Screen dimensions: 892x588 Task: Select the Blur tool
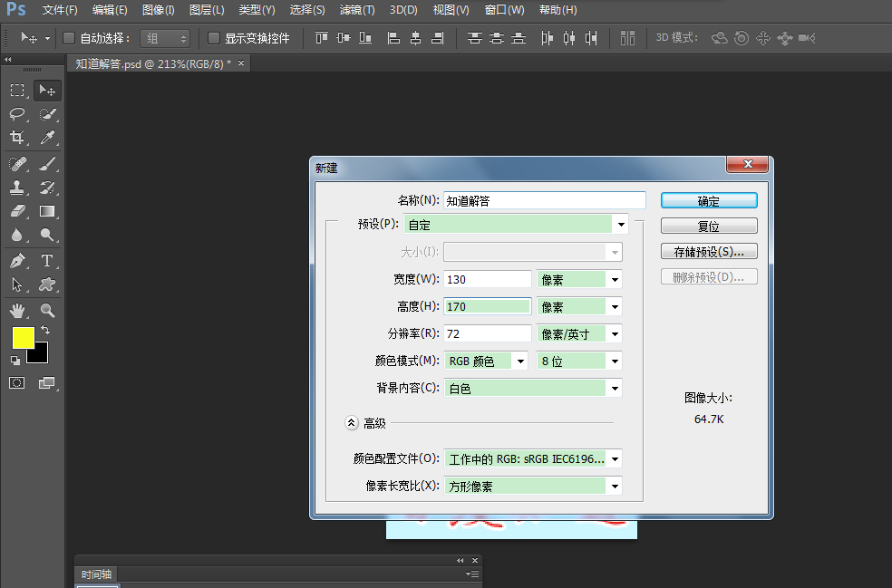point(17,235)
